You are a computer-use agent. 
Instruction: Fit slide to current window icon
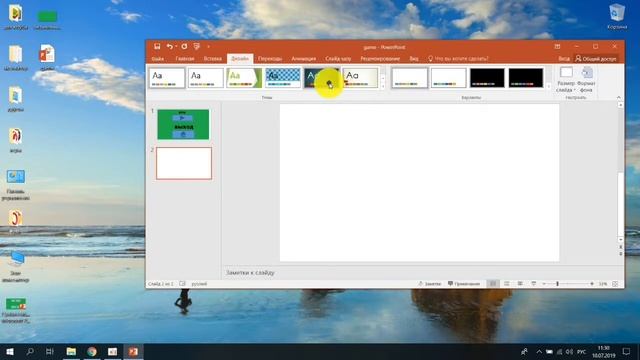click(615, 284)
